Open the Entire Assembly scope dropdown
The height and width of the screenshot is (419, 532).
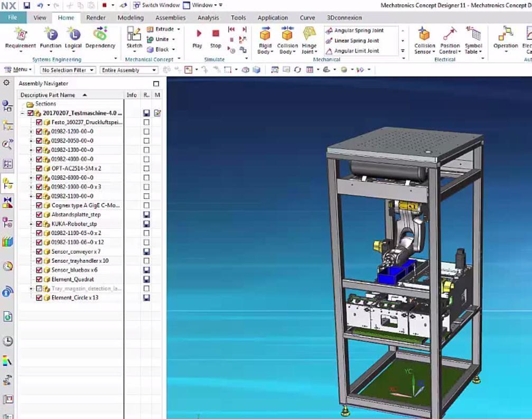(129, 70)
